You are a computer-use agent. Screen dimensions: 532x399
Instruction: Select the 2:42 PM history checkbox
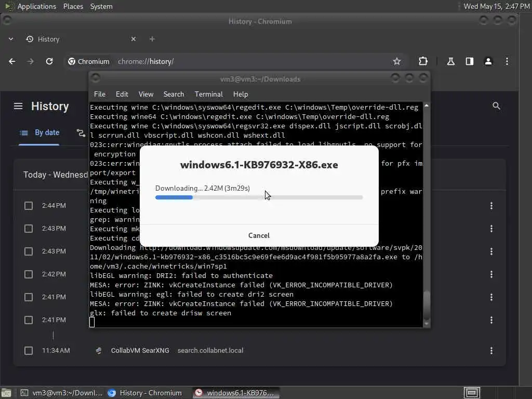pos(29,274)
